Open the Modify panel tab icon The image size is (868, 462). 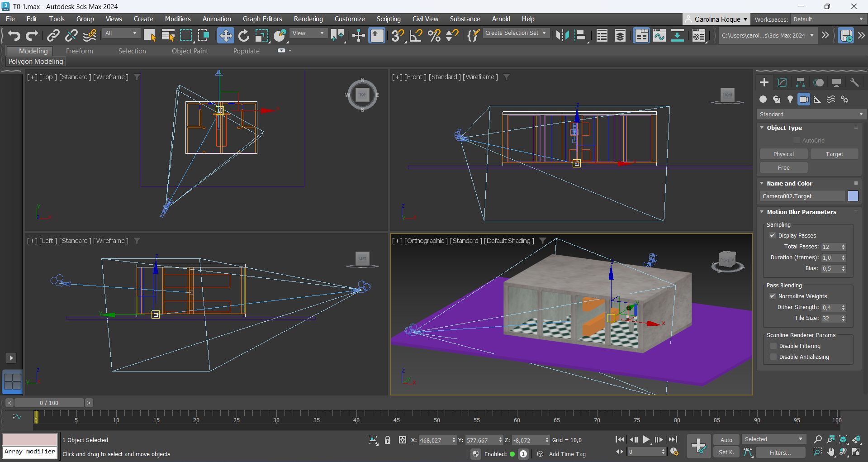click(782, 82)
